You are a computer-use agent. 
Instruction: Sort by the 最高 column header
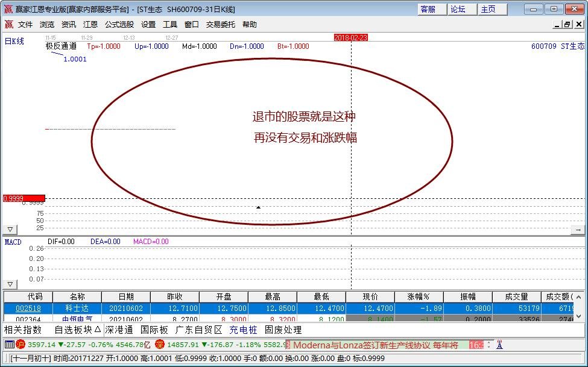point(272,297)
